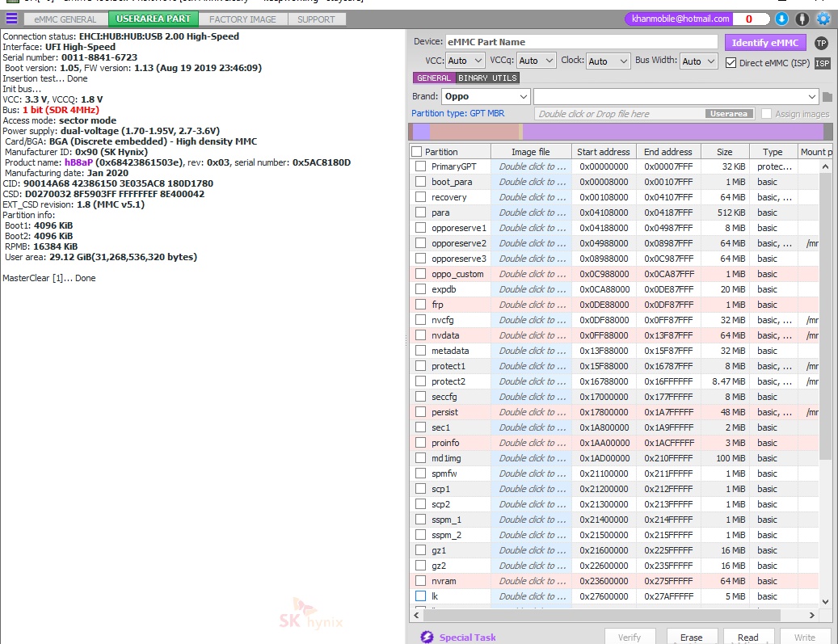Viewport: 838px width, 644px height.
Task: Open settings via the gear icon
Action: pos(823,19)
